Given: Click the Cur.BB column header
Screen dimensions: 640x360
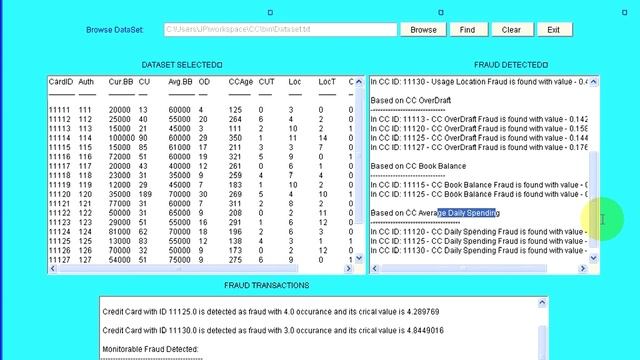Looking at the screenshot, I should point(121,82).
